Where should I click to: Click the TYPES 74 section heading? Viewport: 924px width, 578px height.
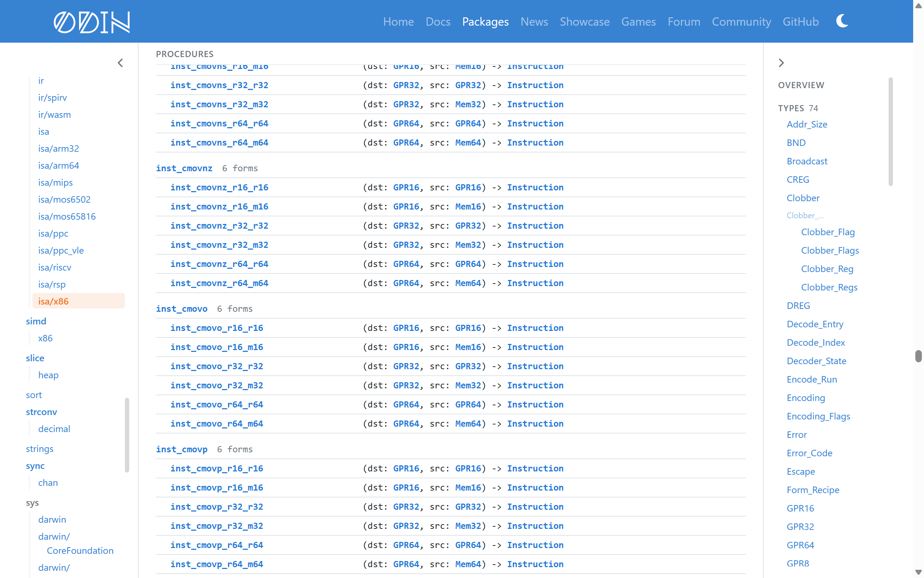(x=798, y=108)
